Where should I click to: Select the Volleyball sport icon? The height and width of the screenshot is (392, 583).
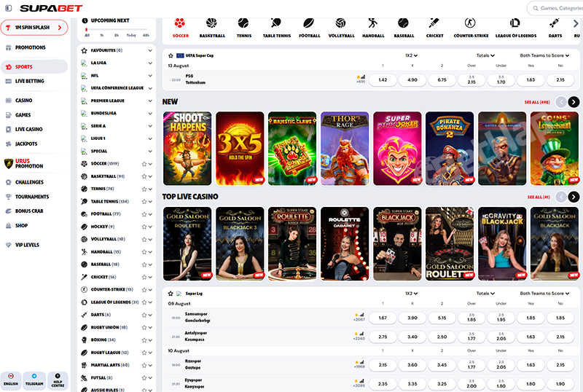(x=341, y=23)
